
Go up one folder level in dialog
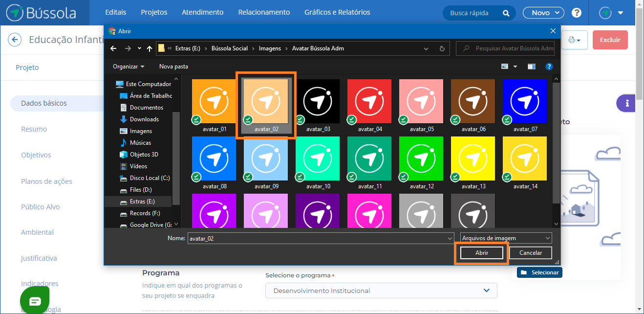point(150,48)
